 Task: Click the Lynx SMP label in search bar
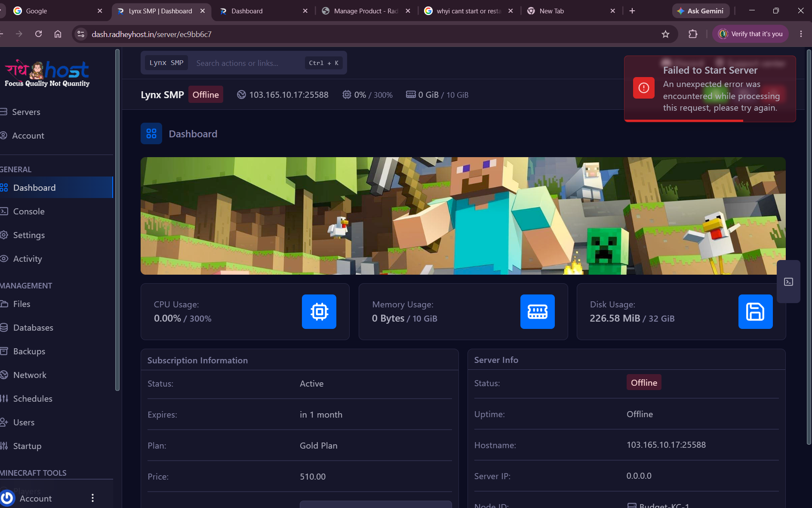point(166,63)
